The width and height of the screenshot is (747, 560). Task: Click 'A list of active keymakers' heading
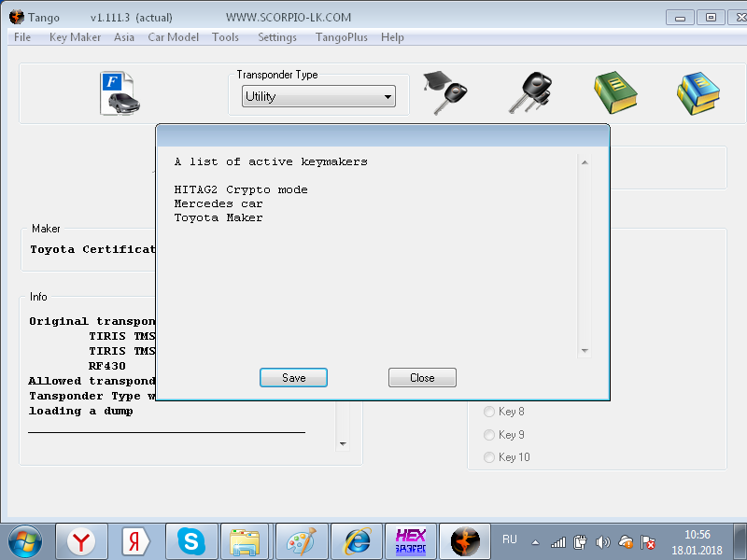pos(271,161)
